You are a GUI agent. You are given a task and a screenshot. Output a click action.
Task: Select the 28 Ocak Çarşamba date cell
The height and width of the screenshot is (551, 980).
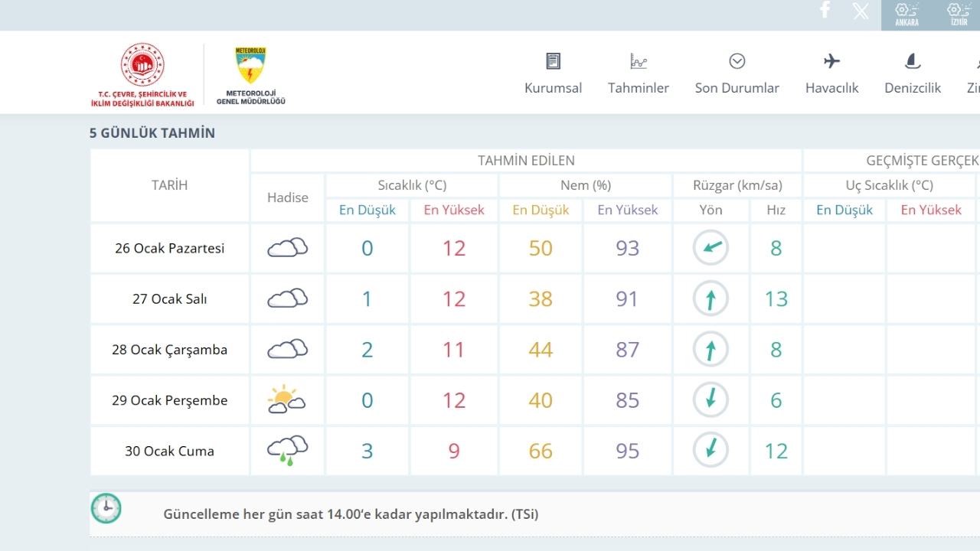(169, 350)
